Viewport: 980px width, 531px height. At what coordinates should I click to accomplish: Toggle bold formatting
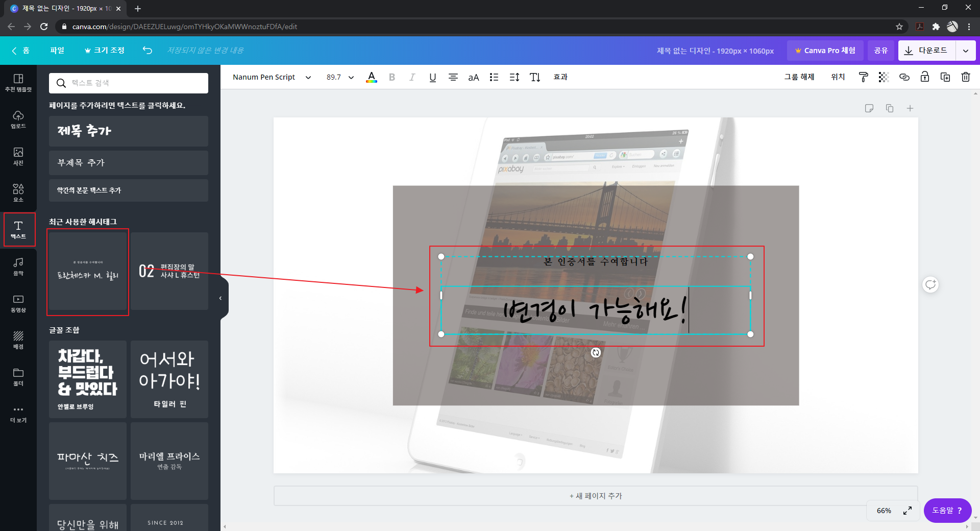pyautogui.click(x=392, y=77)
